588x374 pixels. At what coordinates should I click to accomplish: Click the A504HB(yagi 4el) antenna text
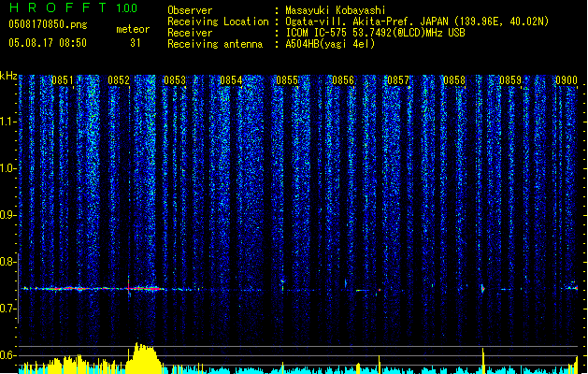[x=330, y=44]
